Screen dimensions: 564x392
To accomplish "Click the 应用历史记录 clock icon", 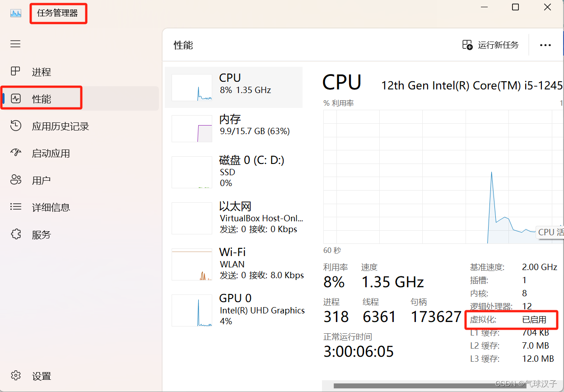I will pos(16,126).
